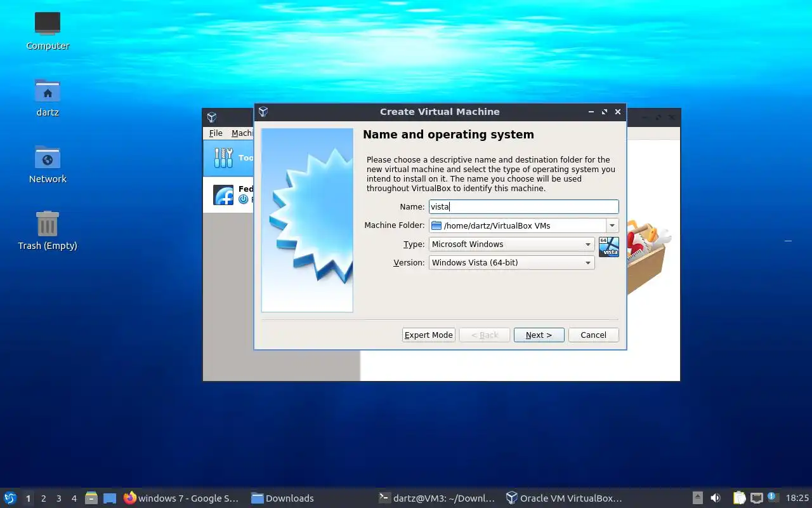The width and height of the screenshot is (812, 508).
Task: Click the Vista 64-bit OS type icon
Action: 609,246
